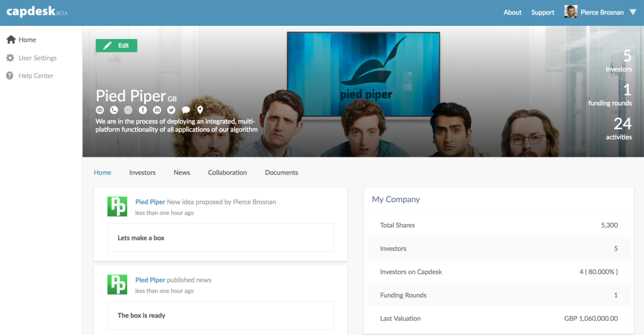Click the Investors on Capdesk row label

[x=411, y=271]
